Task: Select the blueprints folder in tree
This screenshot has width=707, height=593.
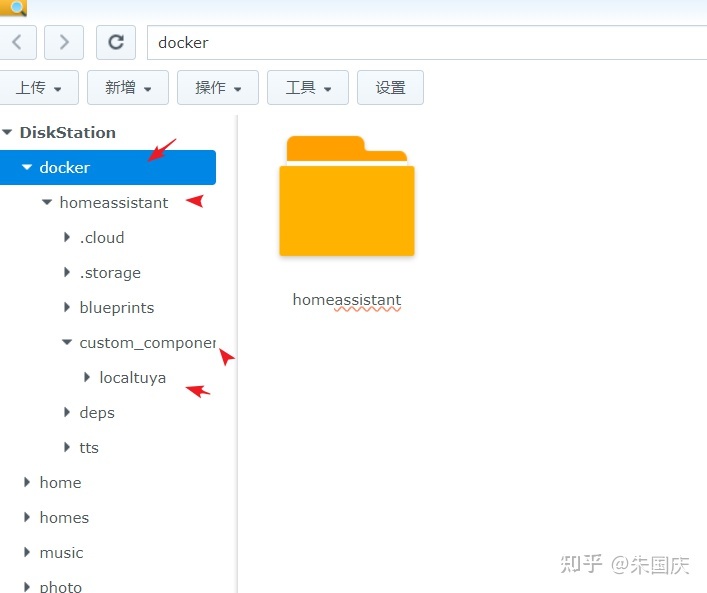Action: tap(116, 308)
